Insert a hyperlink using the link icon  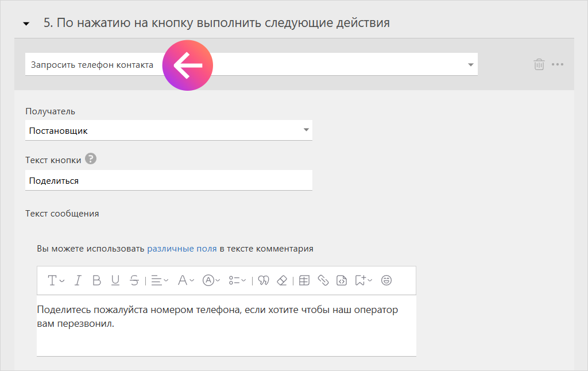[323, 280]
